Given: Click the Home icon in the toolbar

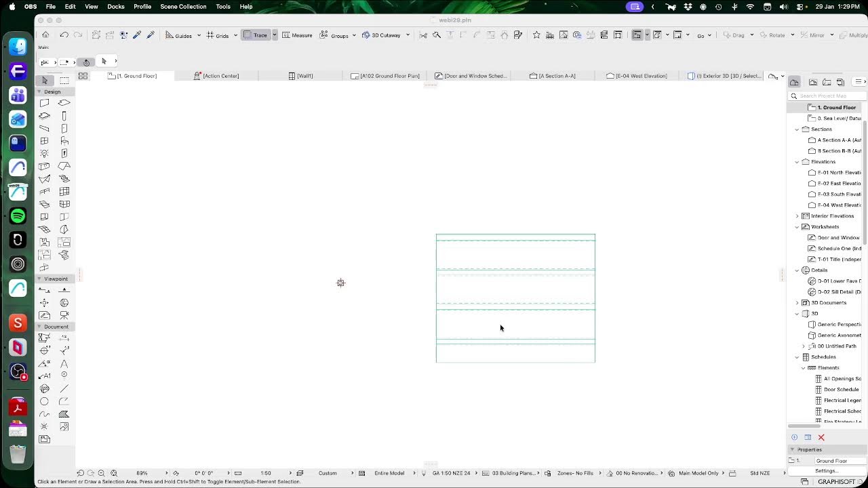Looking at the screenshot, I should pos(45,35).
